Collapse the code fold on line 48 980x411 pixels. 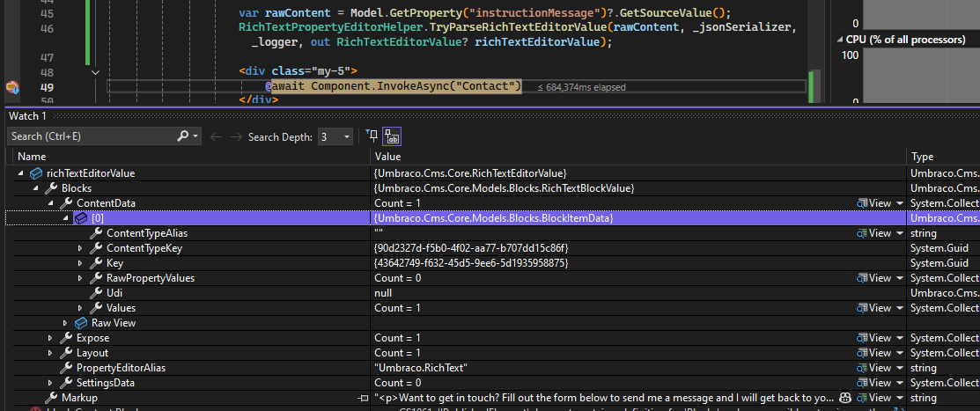pyautogui.click(x=95, y=72)
